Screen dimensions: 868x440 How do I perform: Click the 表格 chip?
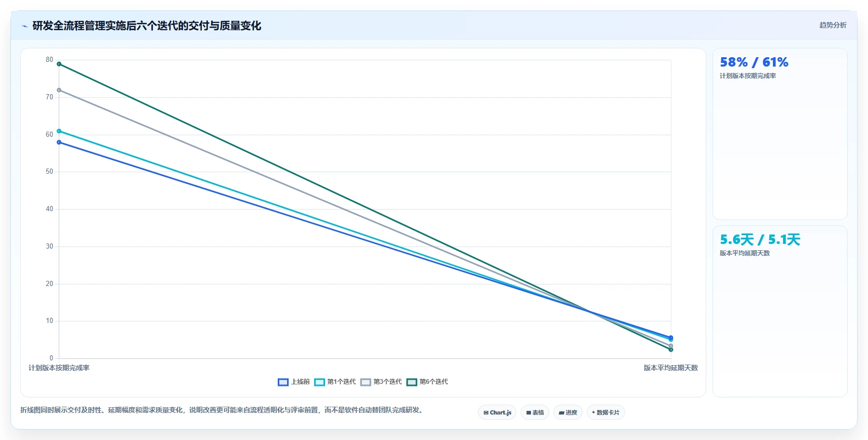click(x=535, y=412)
